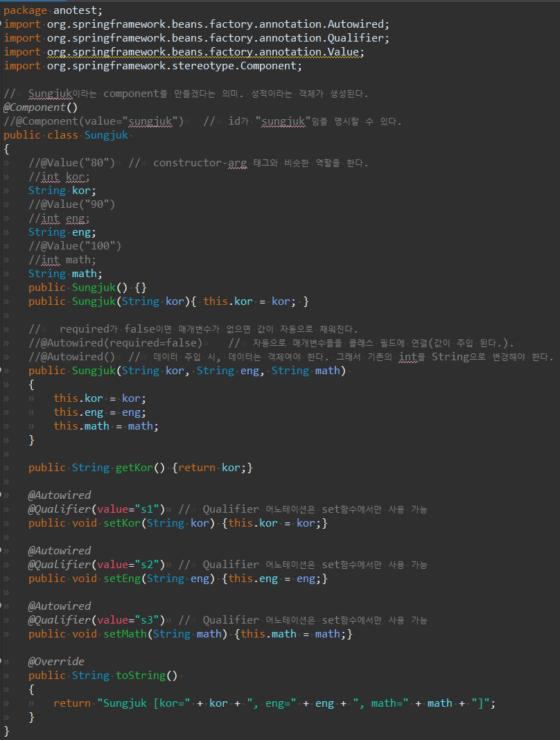Click the 'setKor' method name
Screen dimensions: 560x740
pyautogui.click(x=122, y=523)
